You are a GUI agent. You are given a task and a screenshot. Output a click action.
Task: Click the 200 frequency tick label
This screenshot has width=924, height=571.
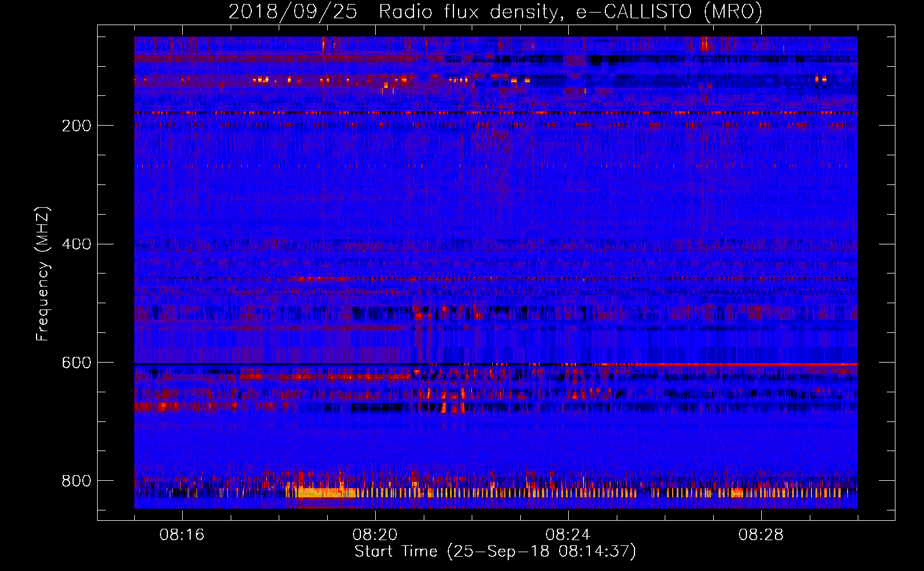click(x=77, y=126)
